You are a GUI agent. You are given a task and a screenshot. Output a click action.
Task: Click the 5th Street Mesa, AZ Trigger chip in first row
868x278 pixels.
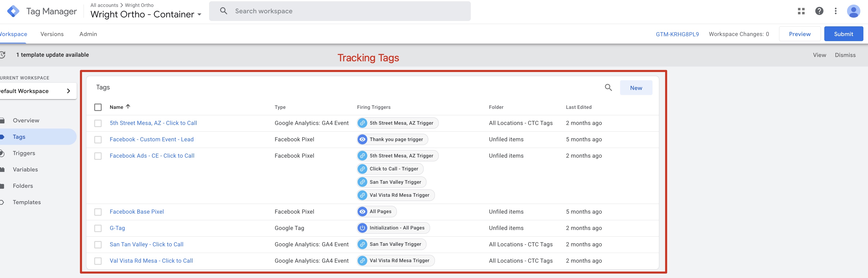click(398, 123)
